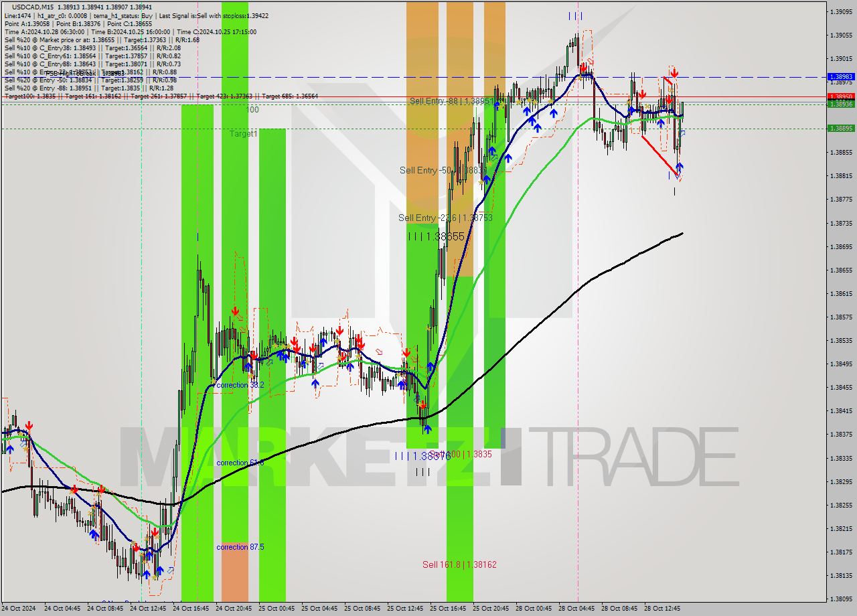Click the 1.39015 price scale value
Viewport: 857px width, 616px height.
(x=841, y=58)
